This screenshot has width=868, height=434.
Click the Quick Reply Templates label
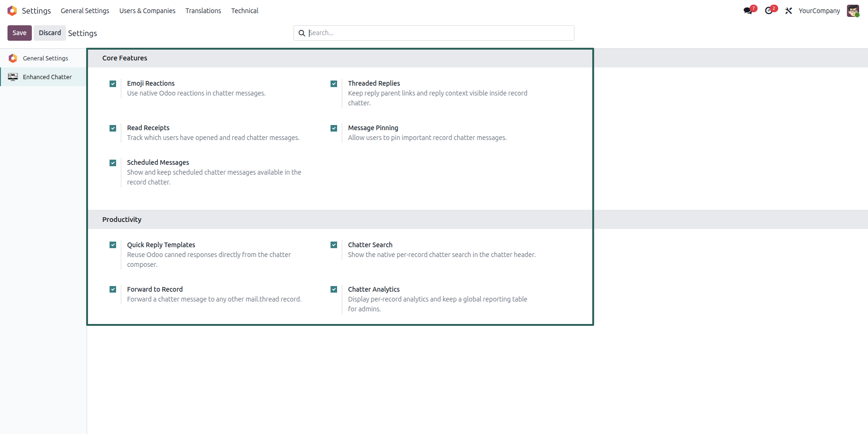point(161,245)
